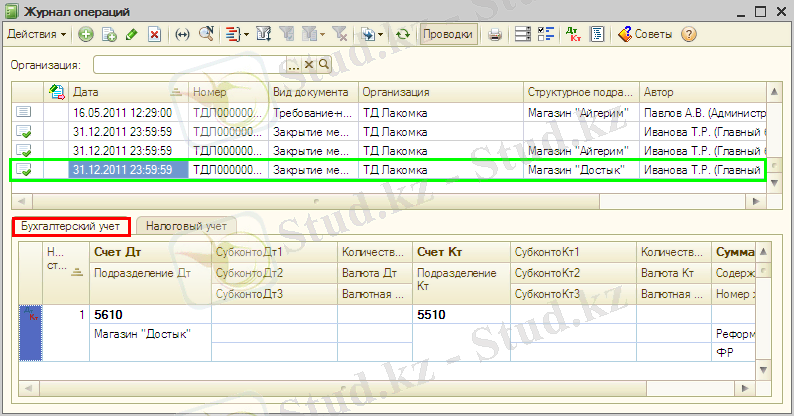
Task: Click the document report icon in toolbar
Action: 598,34
